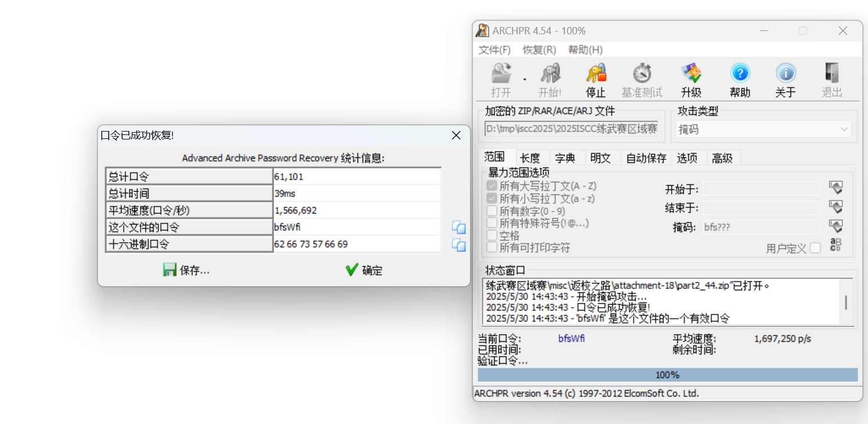Toggle 所有小写拉丁文(a - z) checkbox
Image resolution: width=868 pixels, height=424 pixels.
[492, 199]
